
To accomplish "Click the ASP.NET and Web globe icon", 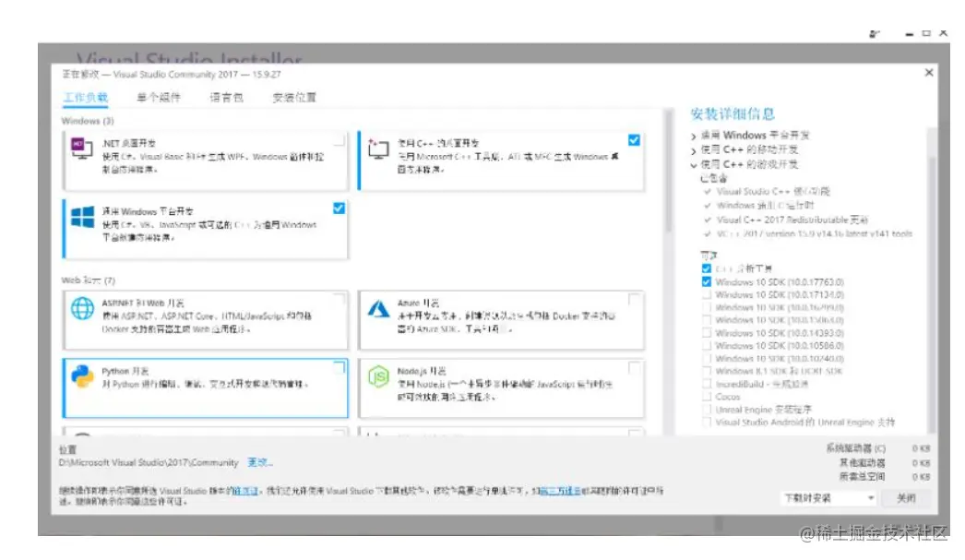I will click(82, 308).
